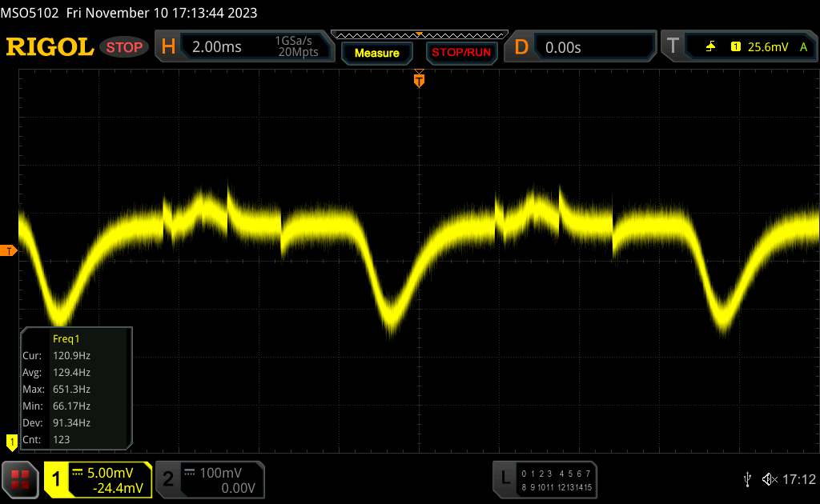Image resolution: width=820 pixels, height=504 pixels.
Task: Click the trigger mode A indicator
Action: [804, 47]
